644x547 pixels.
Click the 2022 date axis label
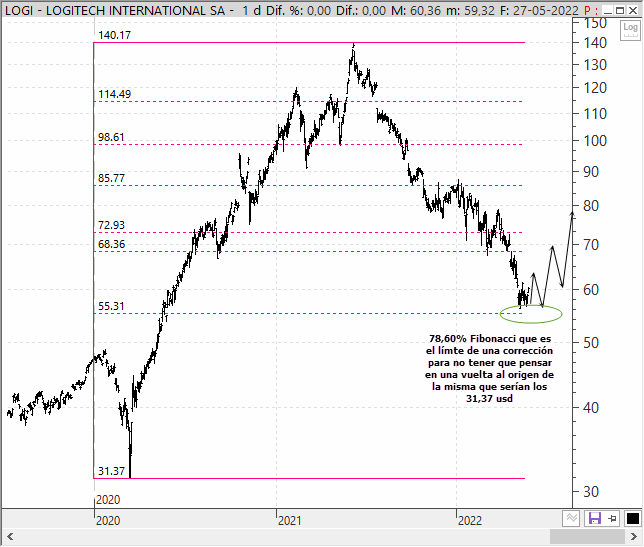point(469,521)
